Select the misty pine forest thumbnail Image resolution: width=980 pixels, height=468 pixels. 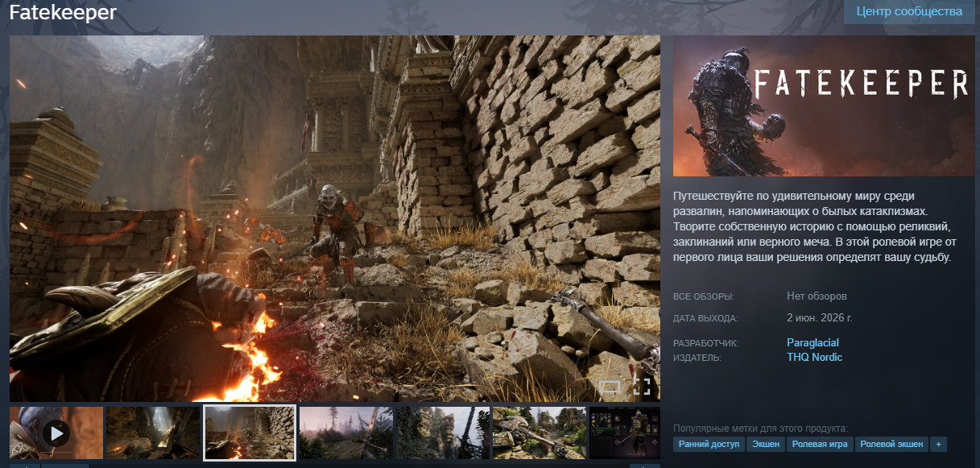(x=346, y=433)
